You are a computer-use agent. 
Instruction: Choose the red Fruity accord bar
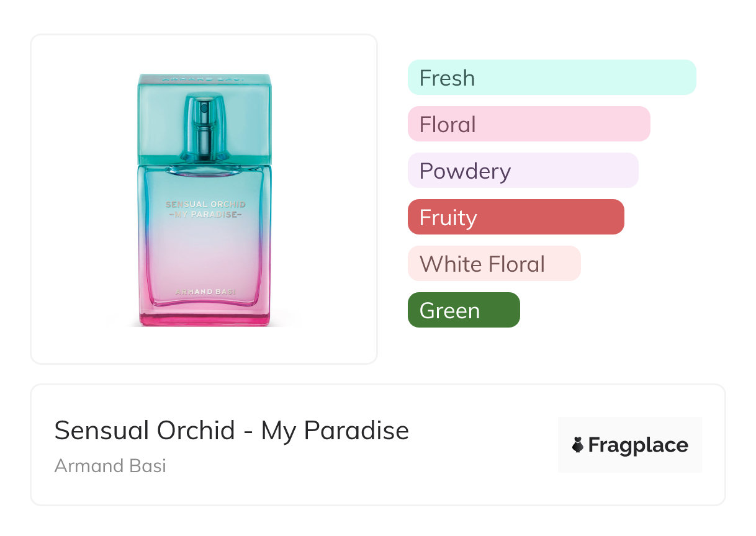tap(515, 217)
